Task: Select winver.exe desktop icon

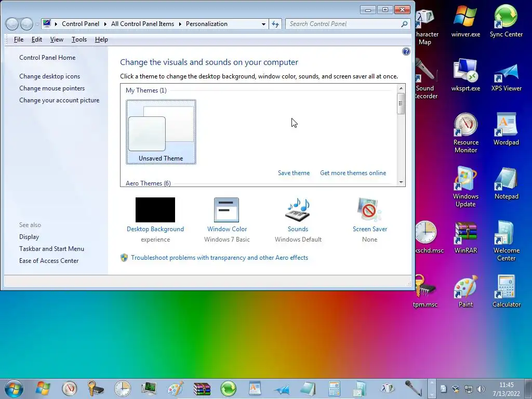Action: click(x=465, y=21)
